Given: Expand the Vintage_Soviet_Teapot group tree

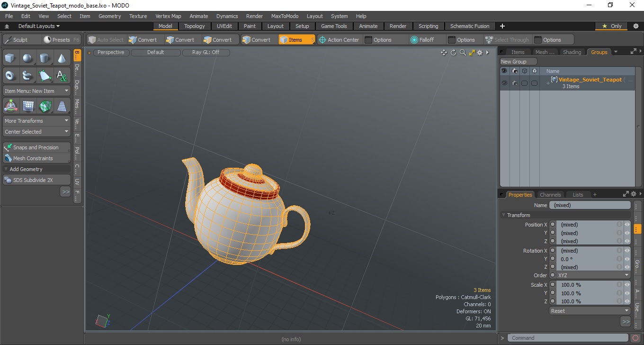Looking at the screenshot, I should [x=548, y=83].
